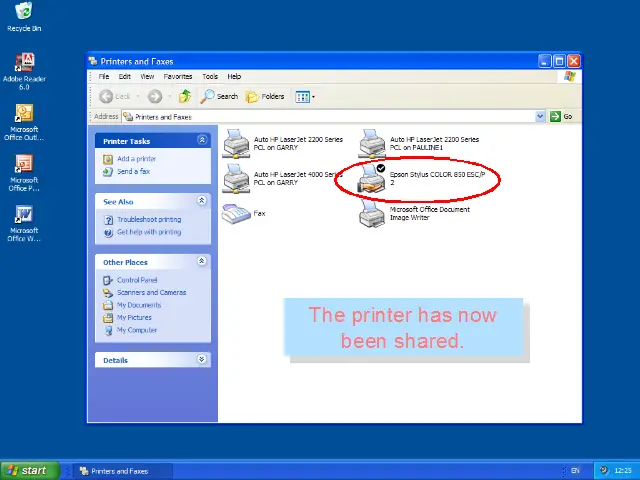This screenshot has width=640, height=480.
Task: Select Auto HP LaserJet 2200 on GARRY printer
Action: point(236,144)
